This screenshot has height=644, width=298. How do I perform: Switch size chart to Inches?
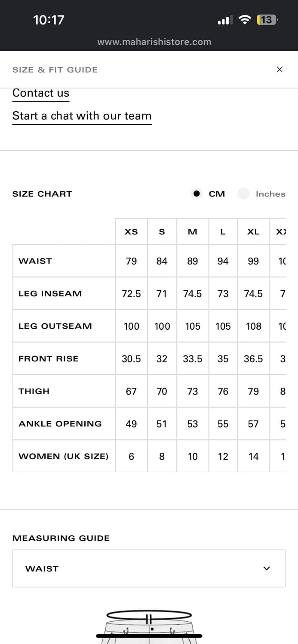[x=244, y=194]
